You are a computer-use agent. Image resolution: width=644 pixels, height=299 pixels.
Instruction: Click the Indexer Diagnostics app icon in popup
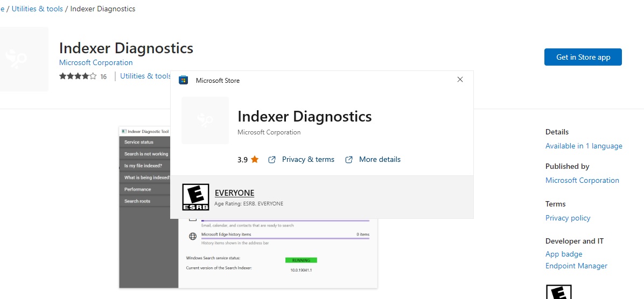coord(205,120)
